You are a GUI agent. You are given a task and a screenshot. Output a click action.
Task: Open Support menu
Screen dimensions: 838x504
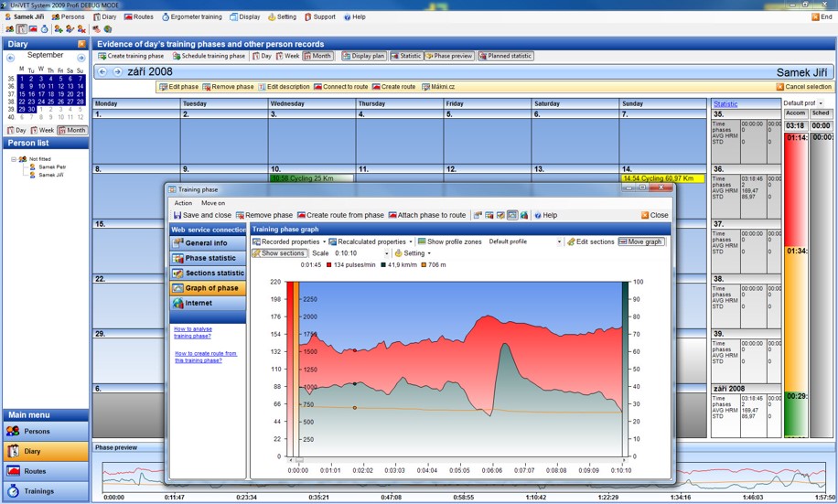click(x=319, y=17)
